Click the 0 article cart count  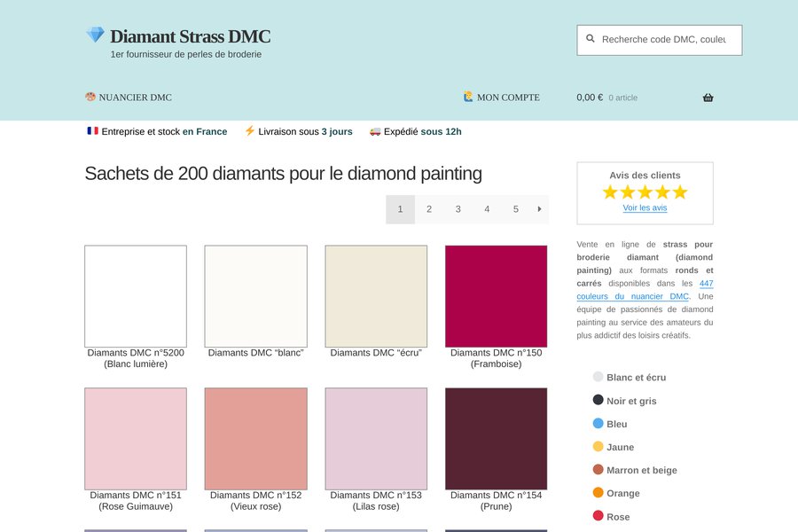tap(623, 98)
